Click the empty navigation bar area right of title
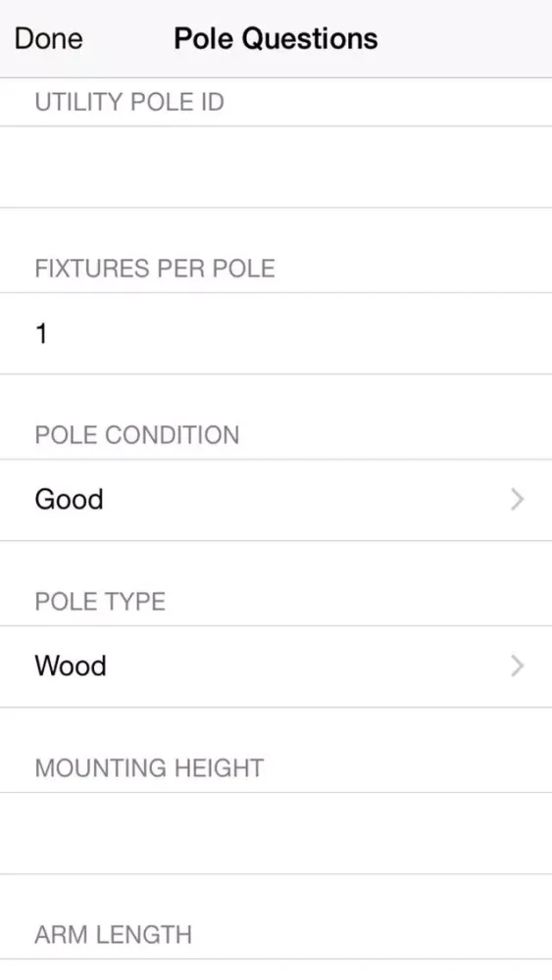Screen dimensions: 552x980 tap(465, 39)
